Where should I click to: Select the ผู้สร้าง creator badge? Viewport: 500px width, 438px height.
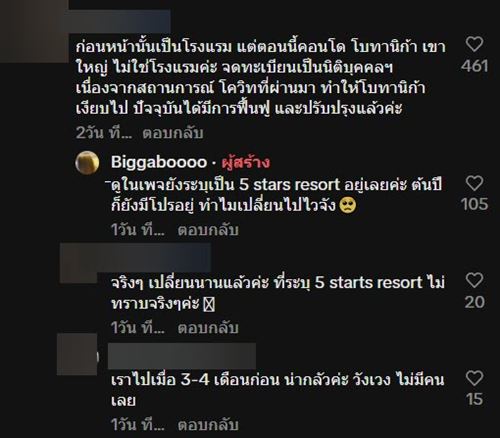[x=246, y=162]
